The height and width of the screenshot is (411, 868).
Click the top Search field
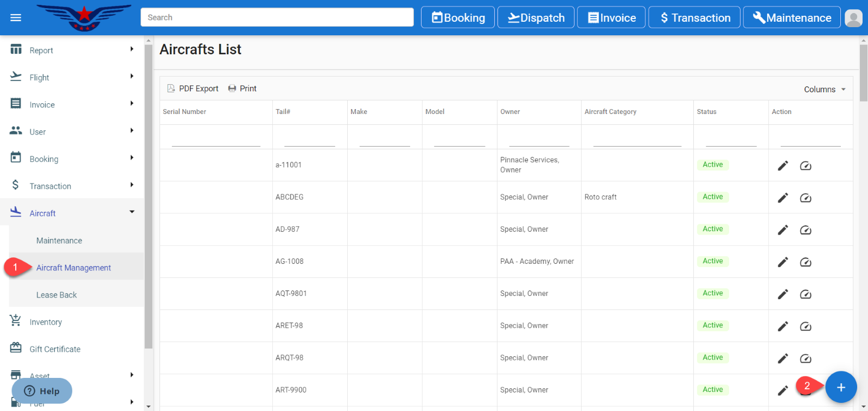[x=277, y=17]
